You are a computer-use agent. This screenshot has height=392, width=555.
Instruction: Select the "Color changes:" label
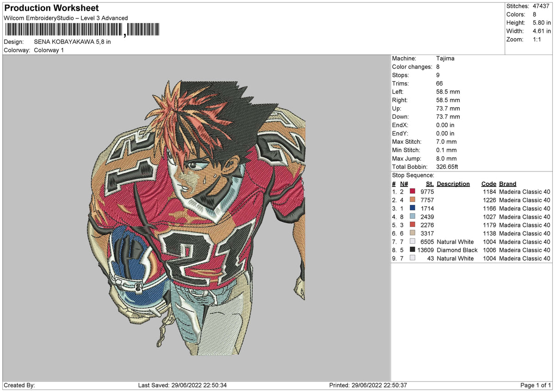click(x=412, y=67)
